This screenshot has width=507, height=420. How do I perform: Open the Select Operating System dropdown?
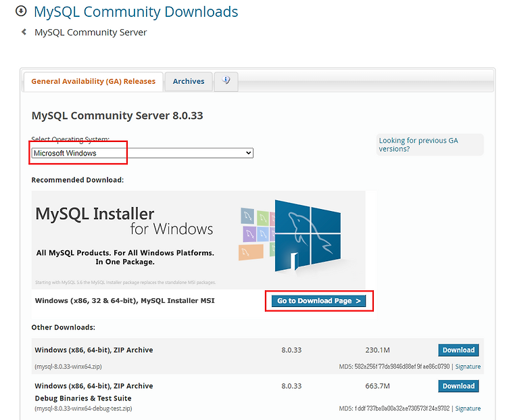(142, 153)
